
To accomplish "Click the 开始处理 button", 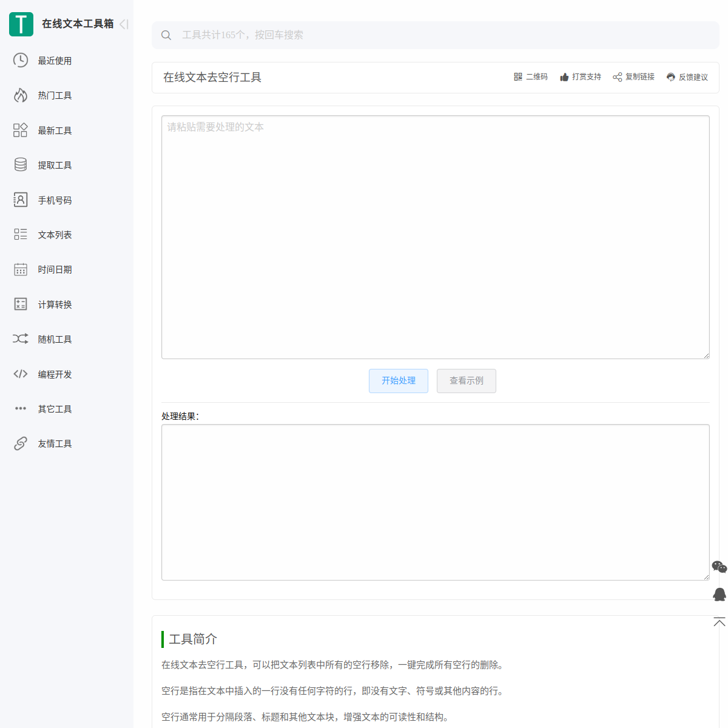I will (399, 381).
